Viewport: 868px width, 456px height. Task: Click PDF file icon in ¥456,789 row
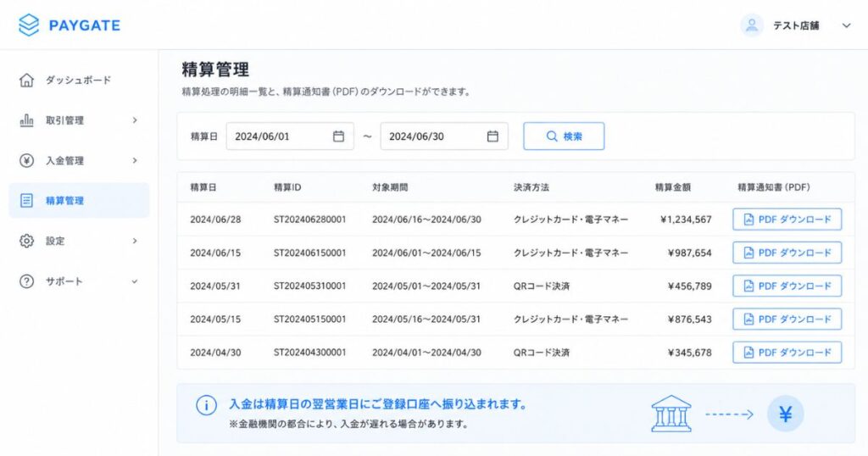pyautogui.click(x=748, y=286)
